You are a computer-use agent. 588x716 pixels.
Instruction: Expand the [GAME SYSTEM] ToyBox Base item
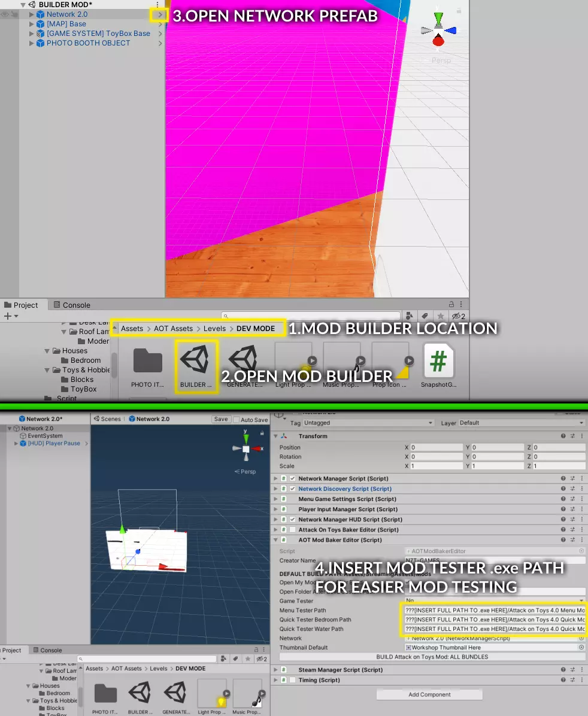[x=32, y=34]
